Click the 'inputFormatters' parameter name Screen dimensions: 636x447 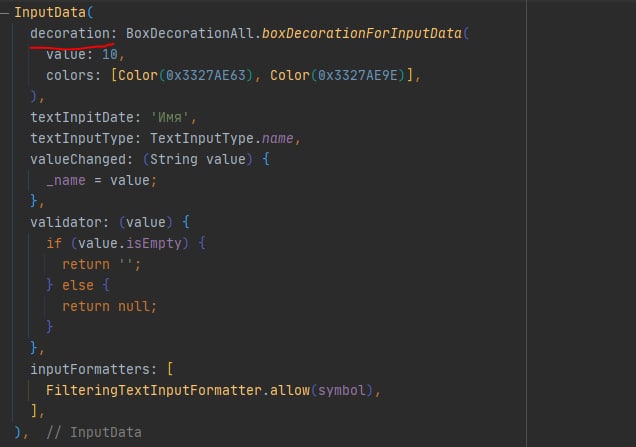coord(90,369)
